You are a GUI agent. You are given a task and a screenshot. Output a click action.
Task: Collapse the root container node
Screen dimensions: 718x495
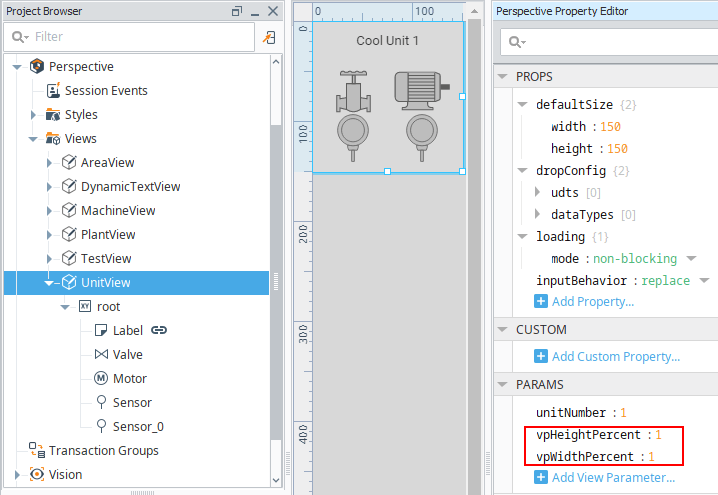tap(65, 307)
